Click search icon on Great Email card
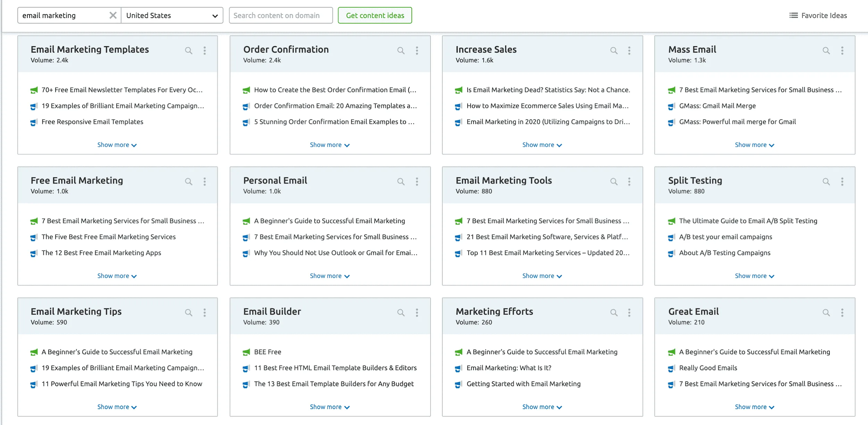The image size is (868, 425). 826,313
